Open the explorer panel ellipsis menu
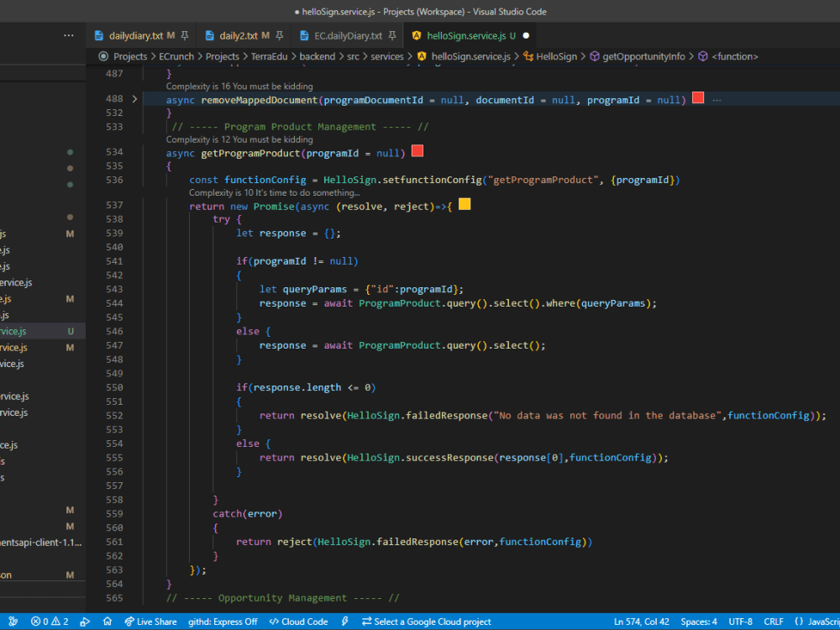Viewport: 840px width, 630px height. [69, 35]
